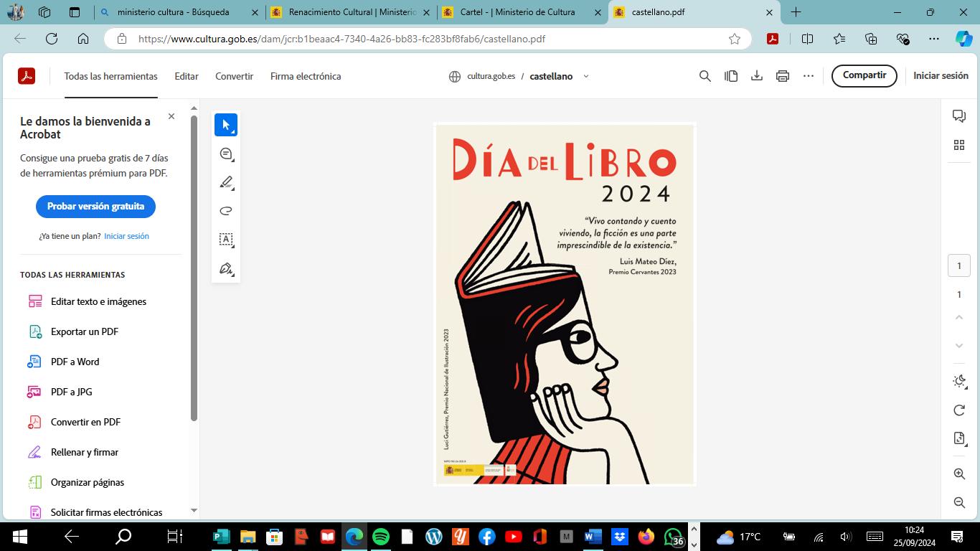Open Edge split screen icon

[x=807, y=39]
